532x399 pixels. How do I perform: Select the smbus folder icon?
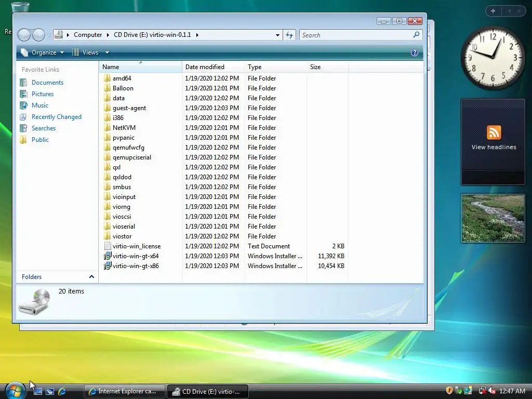click(x=107, y=187)
